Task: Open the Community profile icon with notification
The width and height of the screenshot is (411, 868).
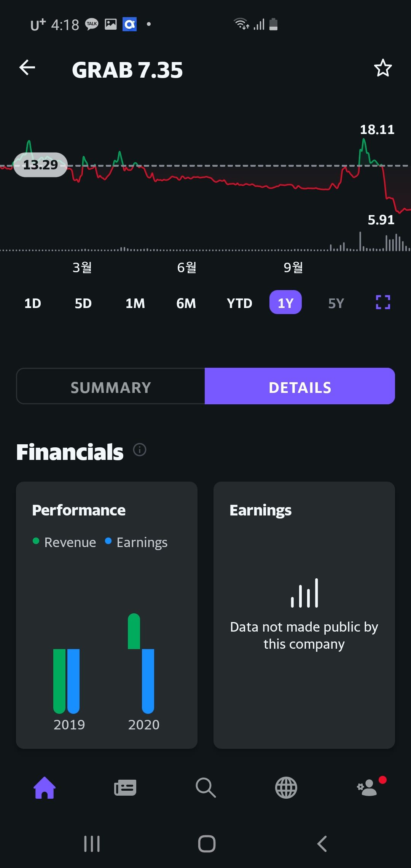Action: click(368, 787)
